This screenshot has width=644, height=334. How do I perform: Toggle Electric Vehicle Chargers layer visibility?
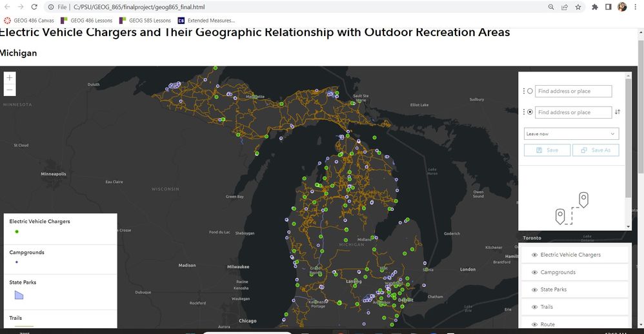point(534,255)
